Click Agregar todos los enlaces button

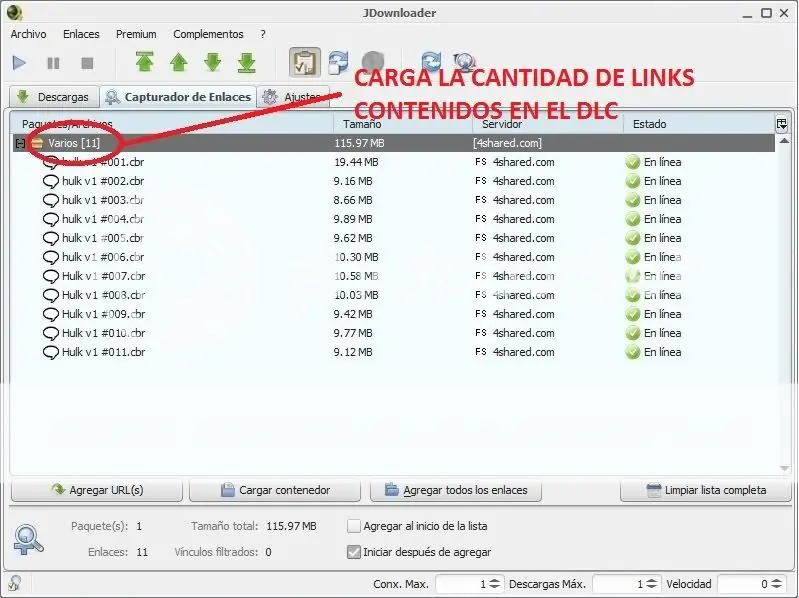tap(456, 490)
